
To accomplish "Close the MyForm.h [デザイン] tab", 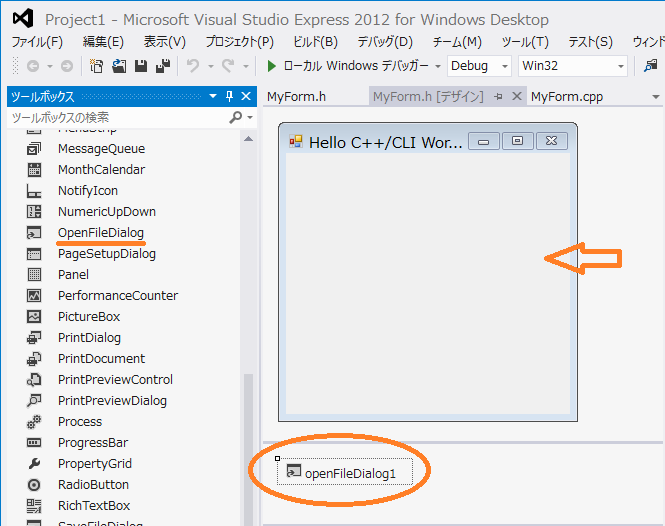I will tap(517, 96).
